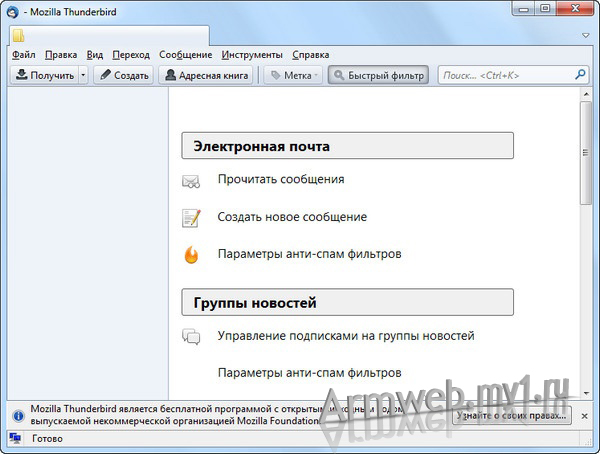Click the read messages envelope icon
The width and height of the screenshot is (600, 454).
[191, 181]
